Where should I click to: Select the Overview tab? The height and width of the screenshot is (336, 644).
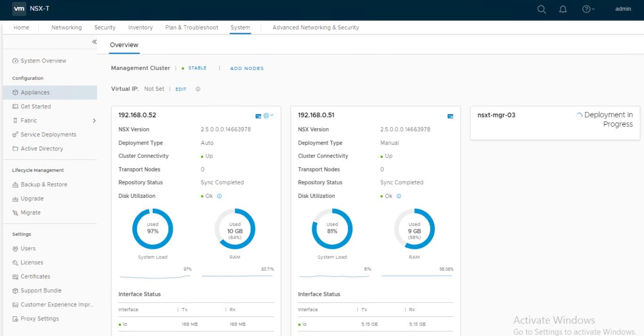124,45
